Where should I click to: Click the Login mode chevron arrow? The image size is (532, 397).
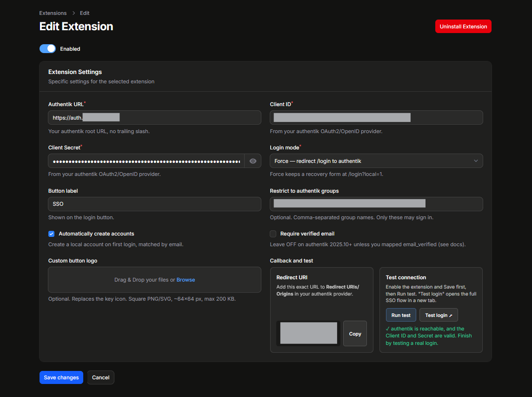click(476, 161)
